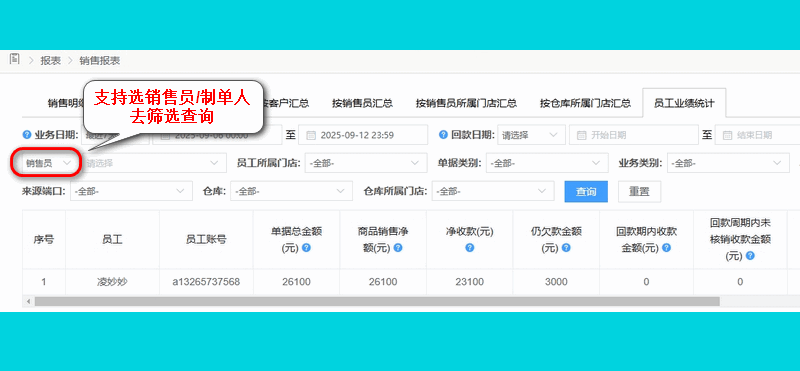
Task: Open the 销售员 type dropdown
Action: [x=48, y=163]
